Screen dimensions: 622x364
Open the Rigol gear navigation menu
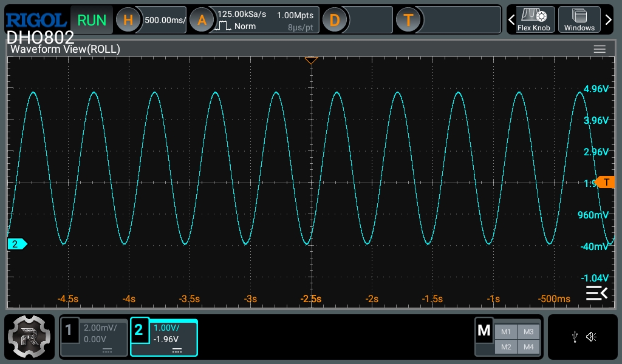pos(29,337)
